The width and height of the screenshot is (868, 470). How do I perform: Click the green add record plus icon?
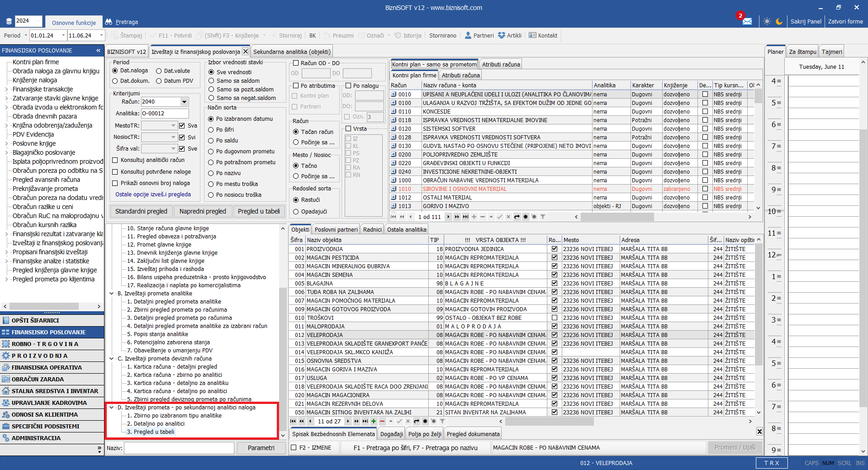pyautogui.click(x=374, y=421)
